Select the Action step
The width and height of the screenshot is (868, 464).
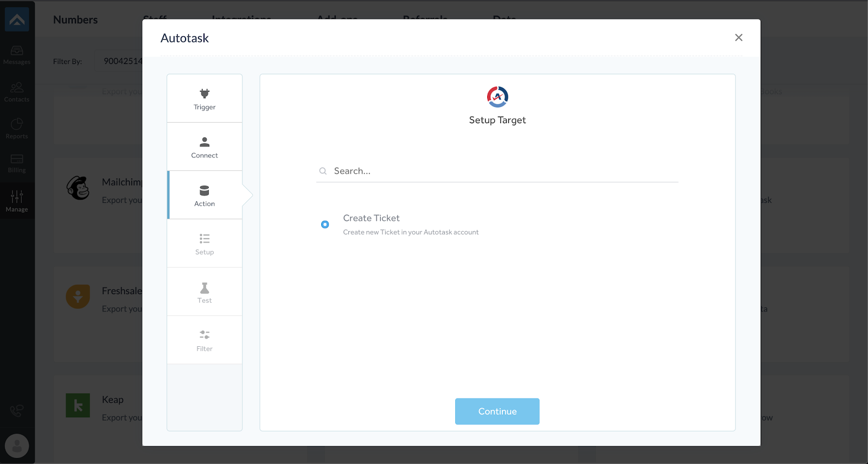[x=205, y=195]
